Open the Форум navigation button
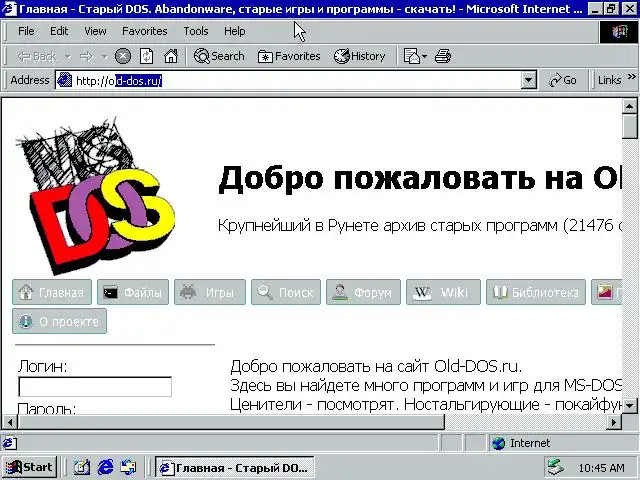The height and width of the screenshot is (480, 640). (x=363, y=292)
